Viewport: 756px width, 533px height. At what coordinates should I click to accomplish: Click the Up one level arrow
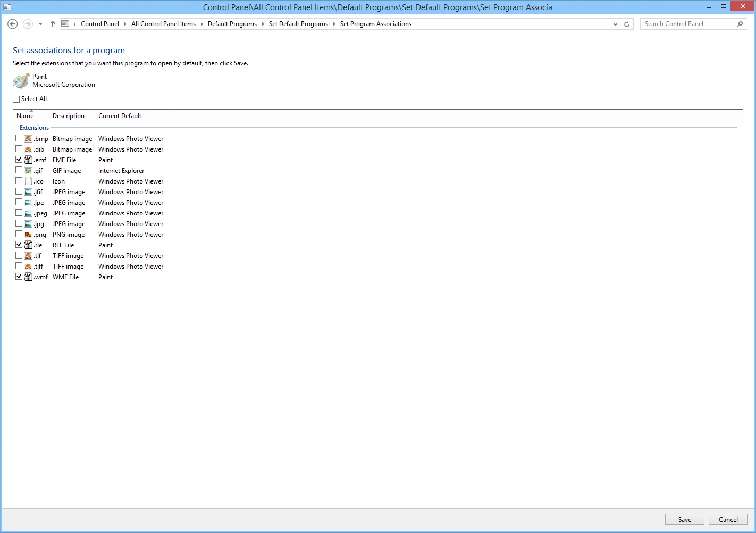[53, 24]
